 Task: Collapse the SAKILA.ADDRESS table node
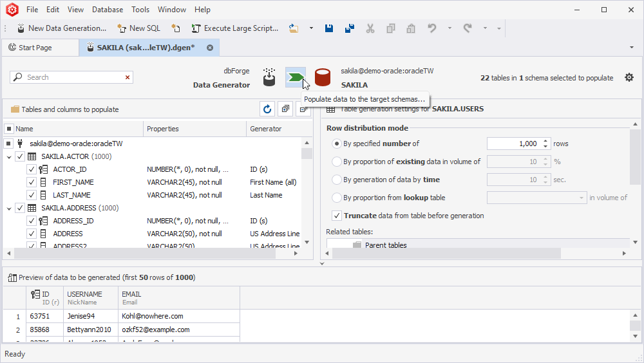pos(9,209)
